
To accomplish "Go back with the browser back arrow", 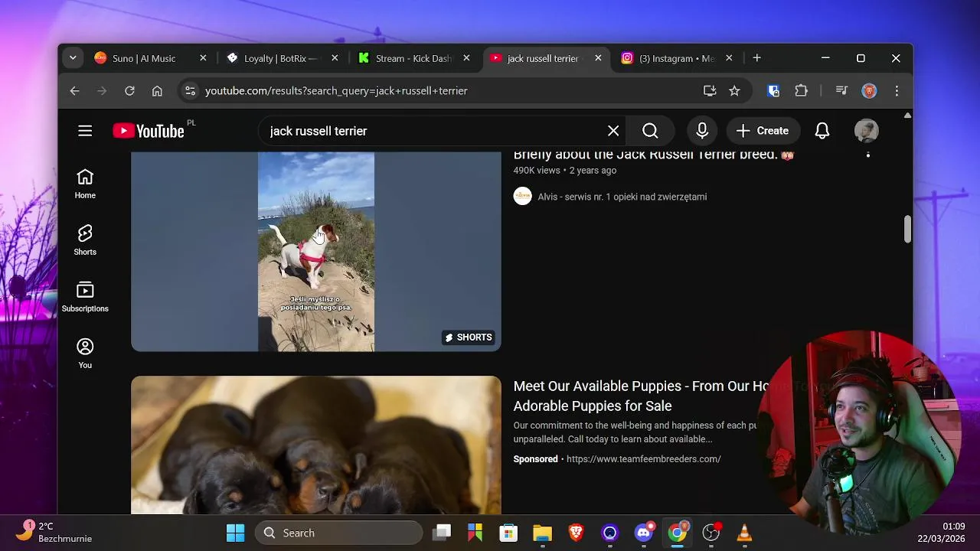I will coord(74,90).
